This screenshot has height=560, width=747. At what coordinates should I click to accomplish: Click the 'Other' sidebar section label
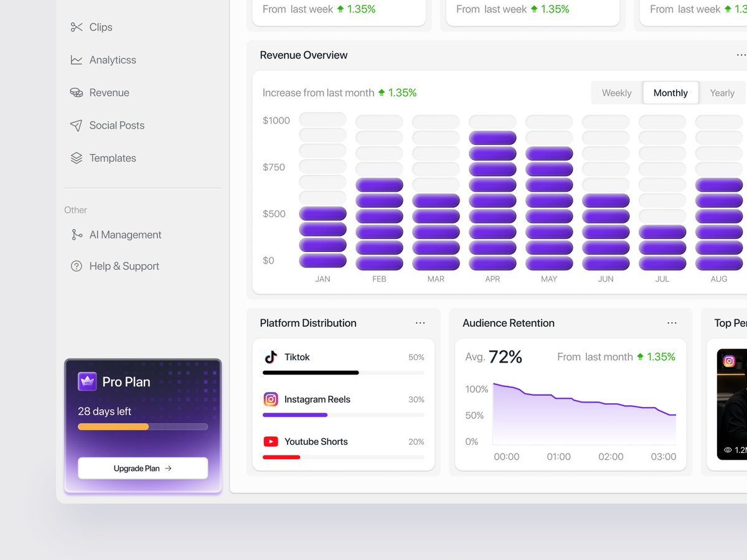75,210
